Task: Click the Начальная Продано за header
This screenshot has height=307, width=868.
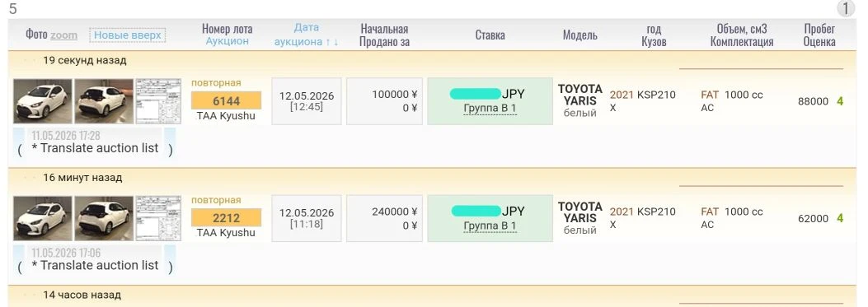Action: pos(384,35)
